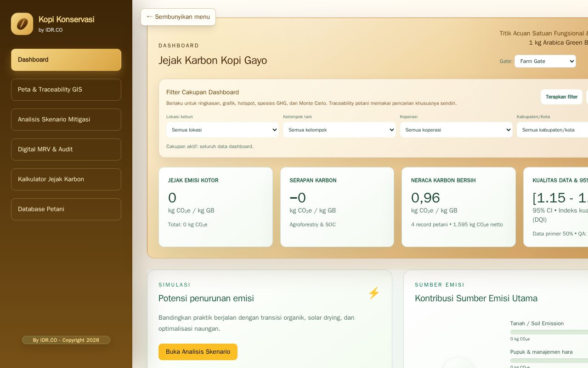
Task: Click the Serapan Karbon card
Action: [x=337, y=207]
